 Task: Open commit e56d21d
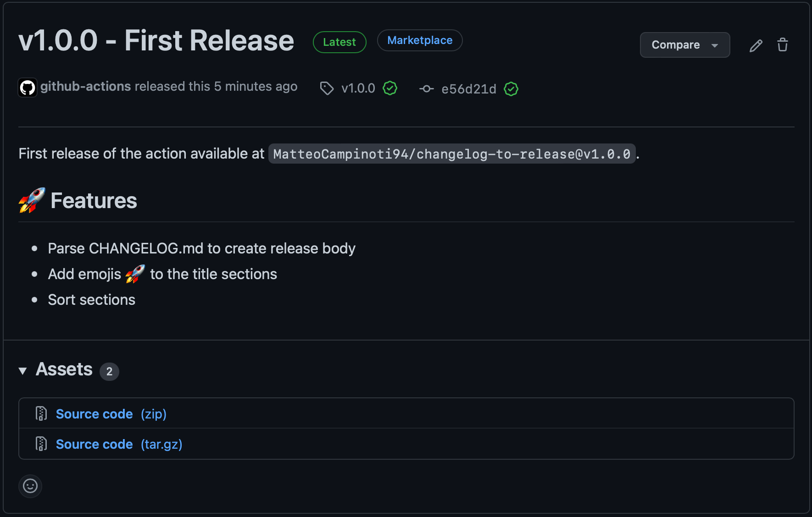[x=469, y=89]
